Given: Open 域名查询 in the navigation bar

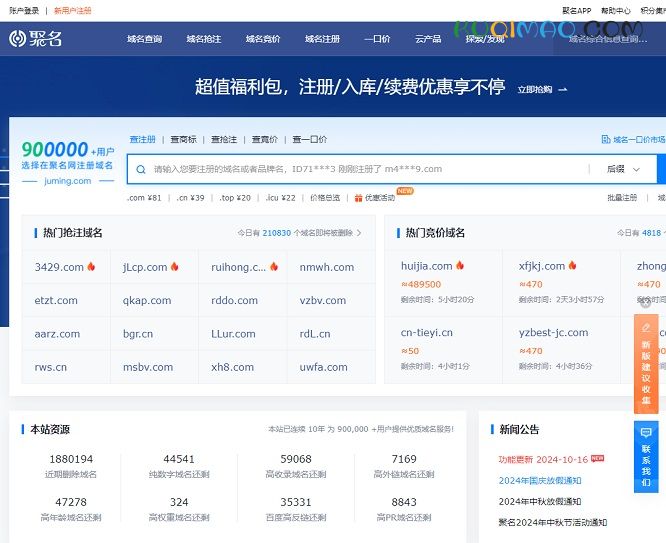Looking at the screenshot, I should (x=144, y=39).
